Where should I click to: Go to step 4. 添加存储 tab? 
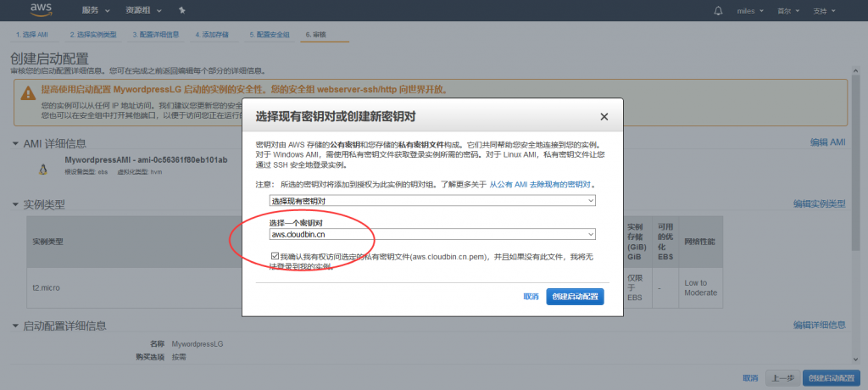tap(213, 35)
